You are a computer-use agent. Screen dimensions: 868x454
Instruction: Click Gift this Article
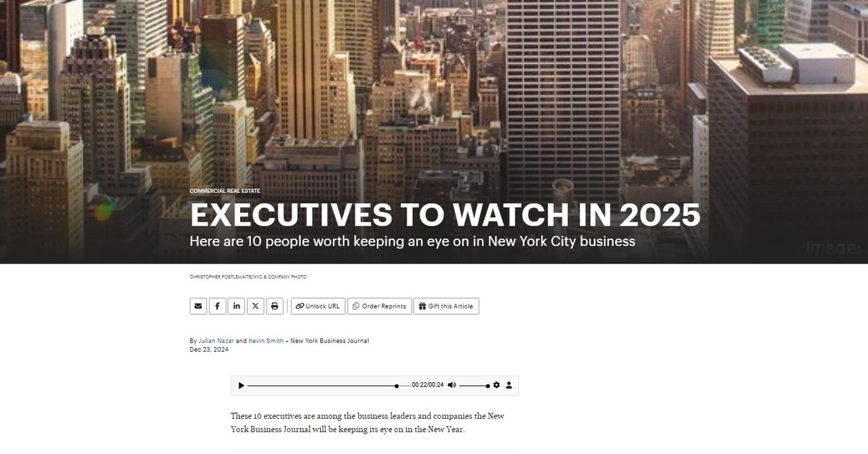click(x=446, y=306)
